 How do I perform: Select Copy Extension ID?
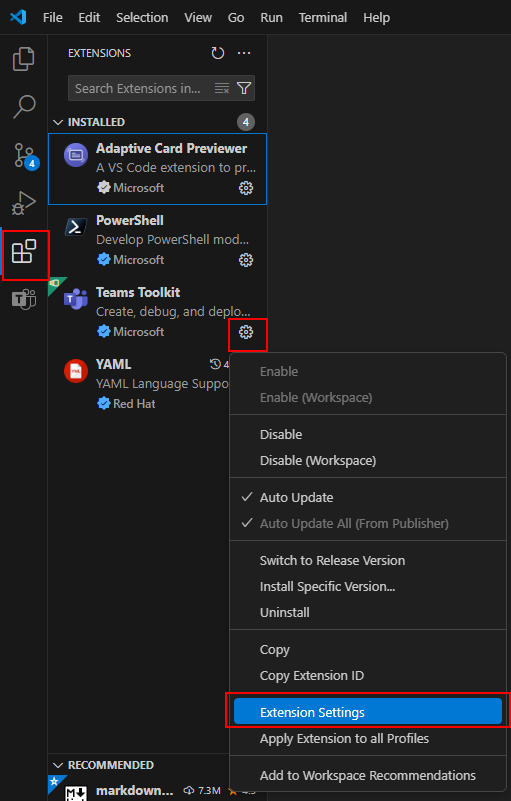click(x=312, y=676)
